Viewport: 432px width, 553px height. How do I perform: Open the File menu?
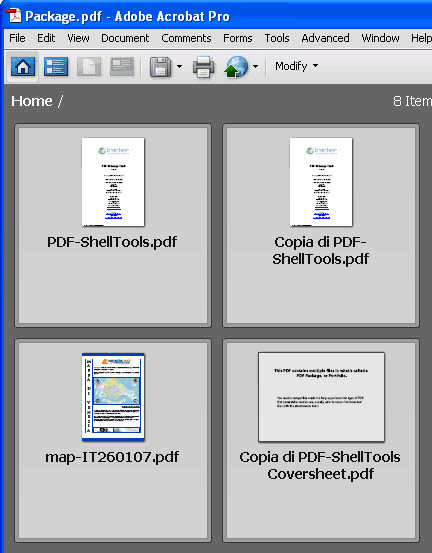pos(17,38)
